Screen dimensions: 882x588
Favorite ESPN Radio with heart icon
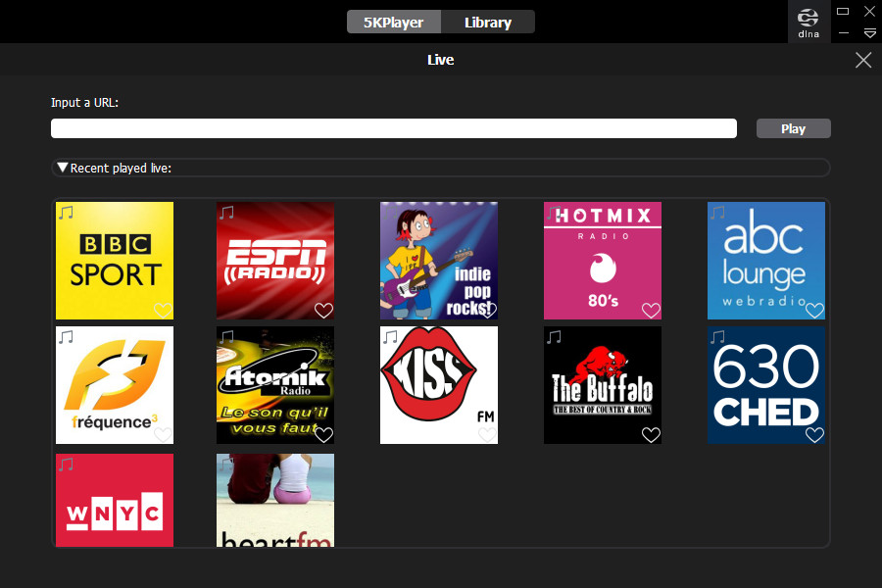click(323, 310)
